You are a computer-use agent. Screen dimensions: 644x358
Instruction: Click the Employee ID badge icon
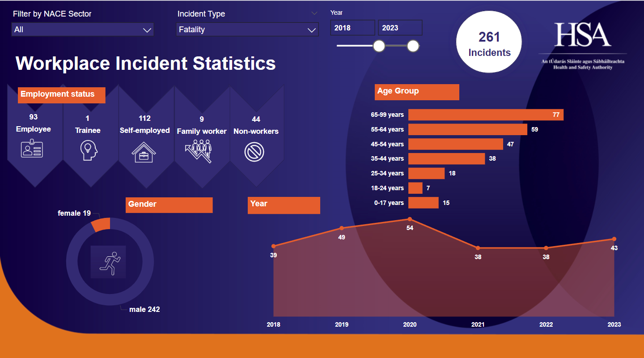[32, 148]
